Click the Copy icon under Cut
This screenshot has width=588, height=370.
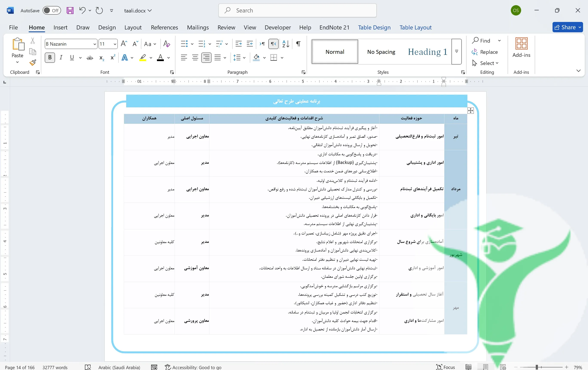tap(33, 52)
